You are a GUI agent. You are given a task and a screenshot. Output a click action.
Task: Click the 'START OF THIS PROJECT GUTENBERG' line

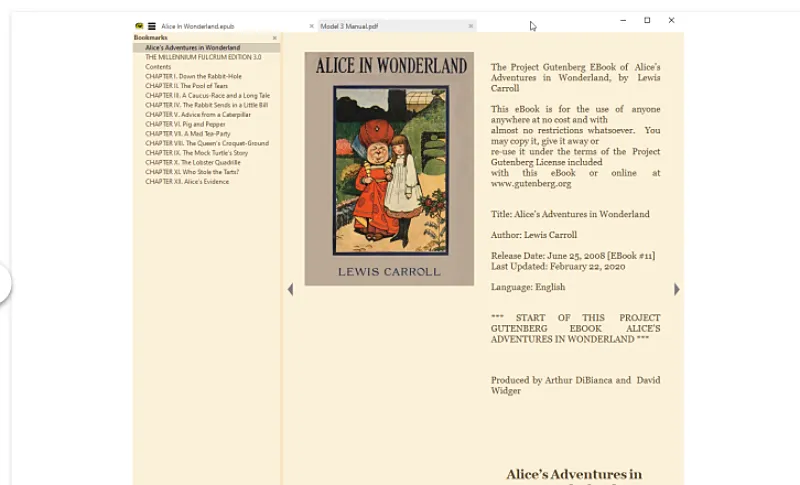point(576,328)
